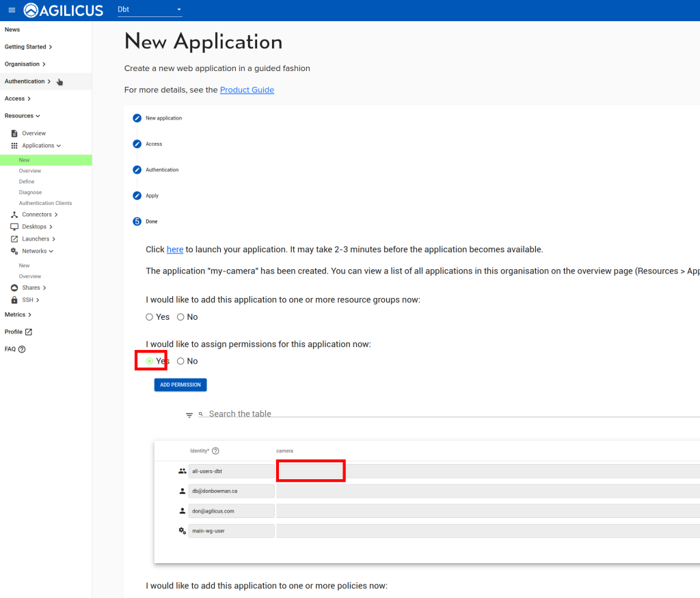
Task: Expand the Metrics menu
Action: click(18, 314)
